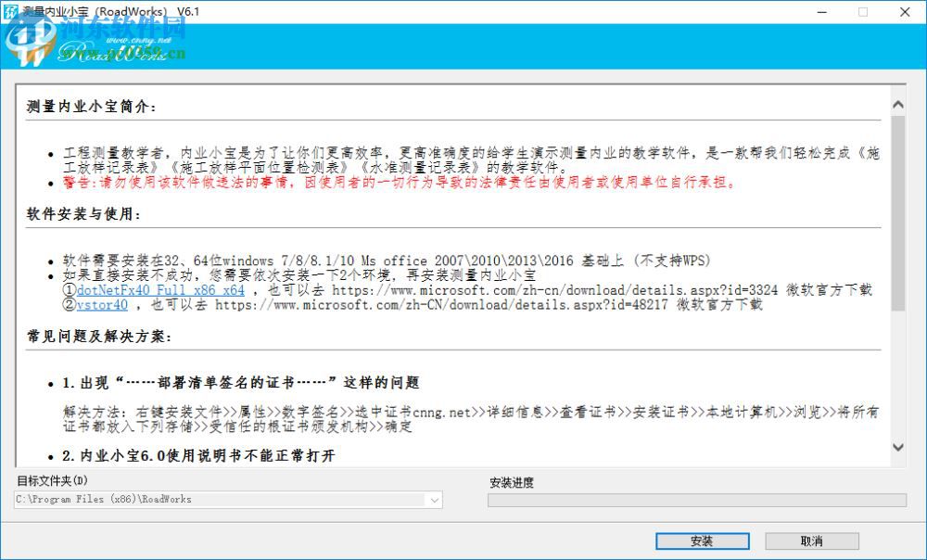
Task: Click the 目标文件夹(D) label
Action: coord(52,481)
